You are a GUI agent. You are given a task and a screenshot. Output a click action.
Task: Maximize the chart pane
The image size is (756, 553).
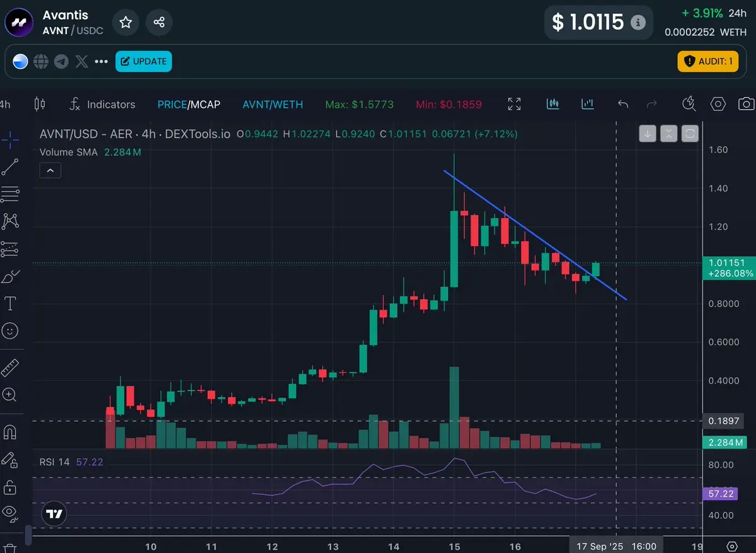tap(690, 134)
